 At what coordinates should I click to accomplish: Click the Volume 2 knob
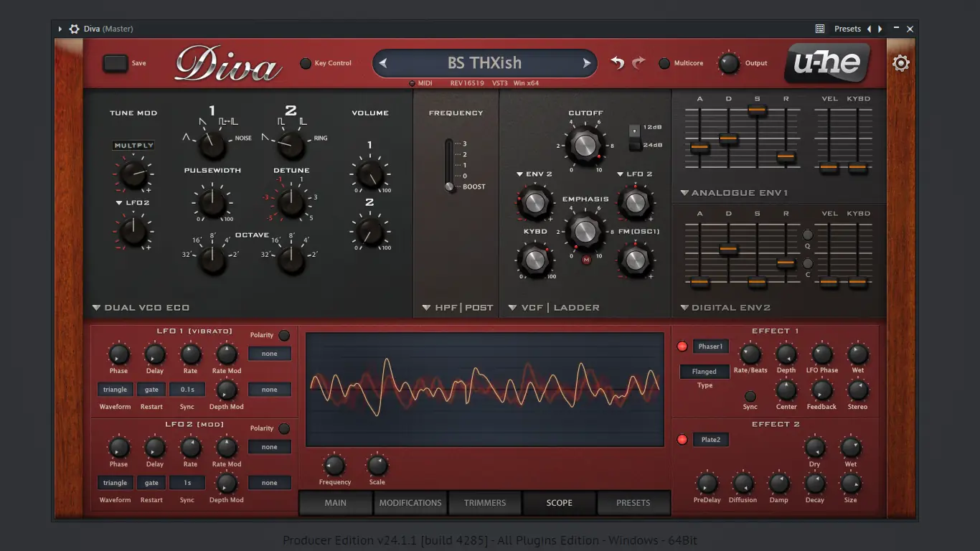(x=369, y=232)
